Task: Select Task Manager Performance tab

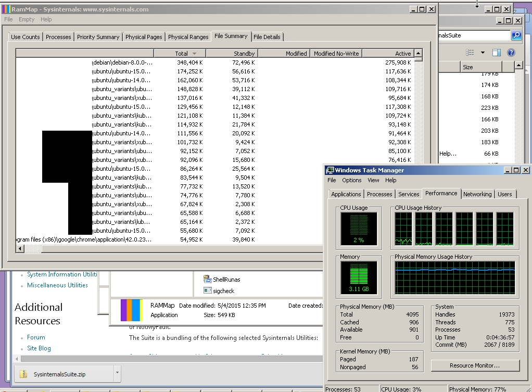Action: 441,193
